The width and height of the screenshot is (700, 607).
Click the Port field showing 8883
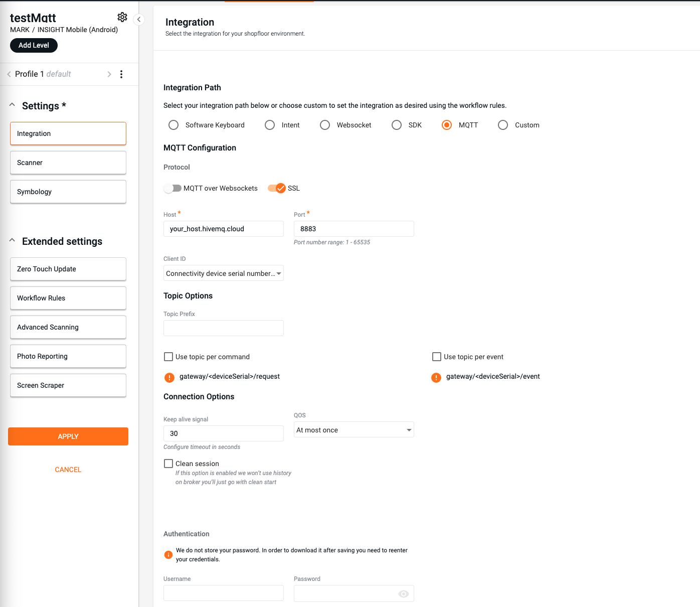354,229
